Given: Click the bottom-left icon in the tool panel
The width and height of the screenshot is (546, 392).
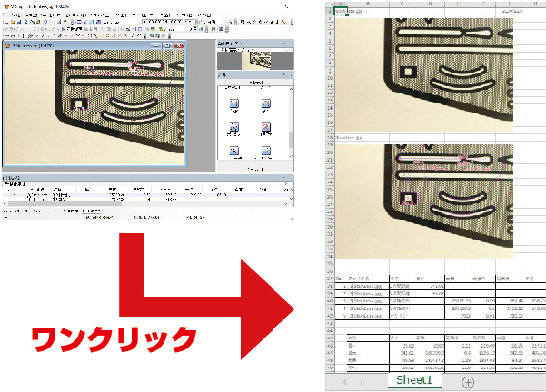Looking at the screenshot, I should [234, 152].
